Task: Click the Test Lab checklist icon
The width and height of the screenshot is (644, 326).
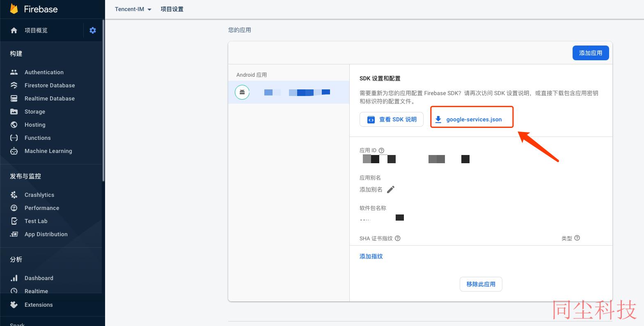Action: pyautogui.click(x=14, y=221)
